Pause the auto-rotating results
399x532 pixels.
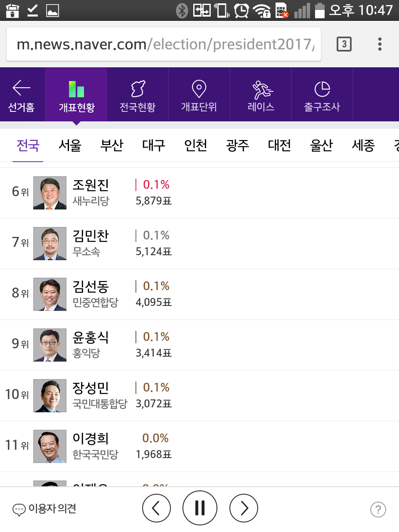(200, 508)
